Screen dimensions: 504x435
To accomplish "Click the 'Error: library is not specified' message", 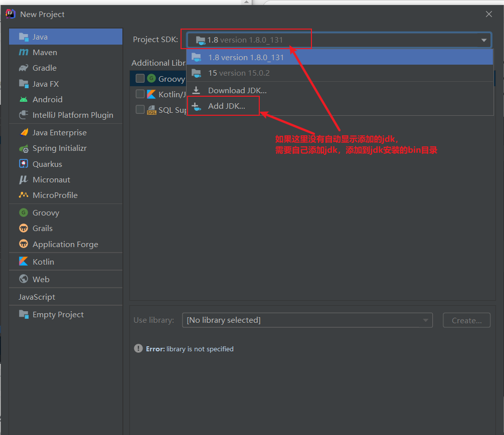I will click(x=190, y=349).
